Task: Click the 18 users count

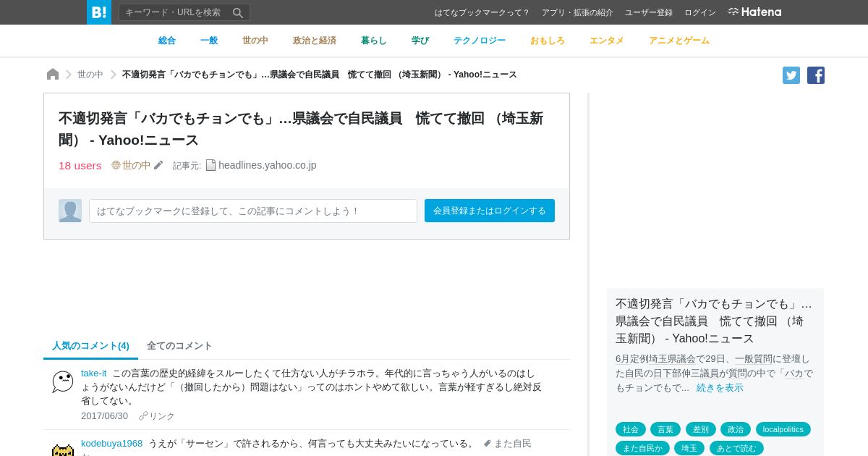Action: point(80,165)
